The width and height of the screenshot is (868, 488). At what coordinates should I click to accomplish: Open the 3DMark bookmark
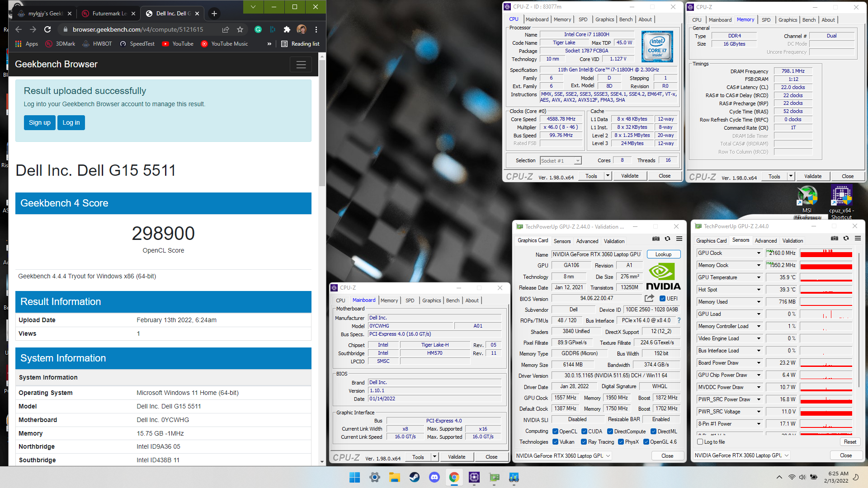[60, 44]
